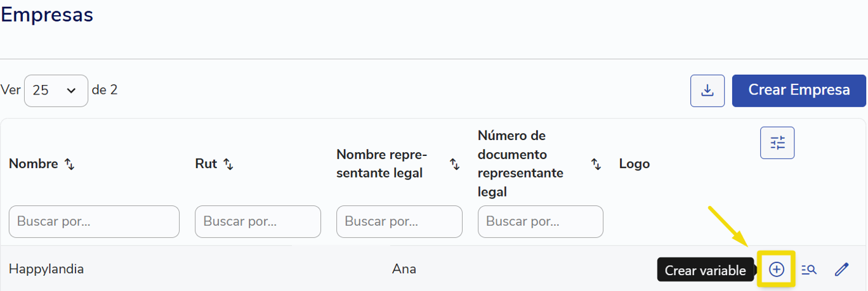
Task: Sort by Nombre representante legal arrows
Action: 455,164
